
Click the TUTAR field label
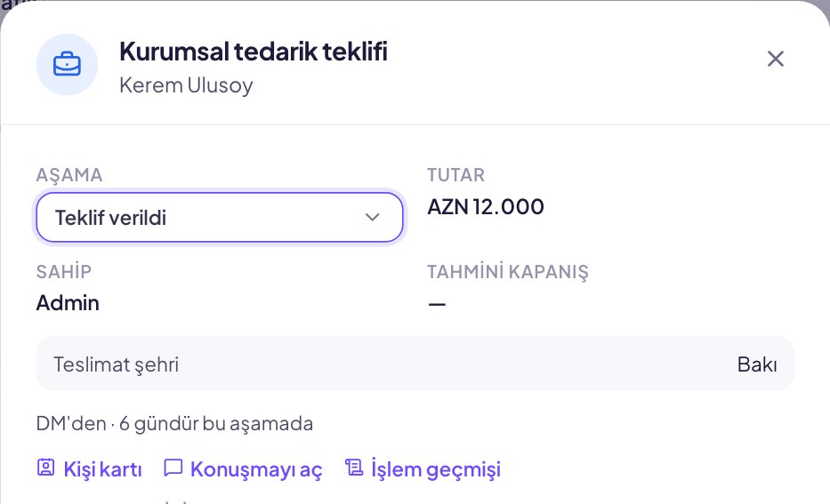455,175
